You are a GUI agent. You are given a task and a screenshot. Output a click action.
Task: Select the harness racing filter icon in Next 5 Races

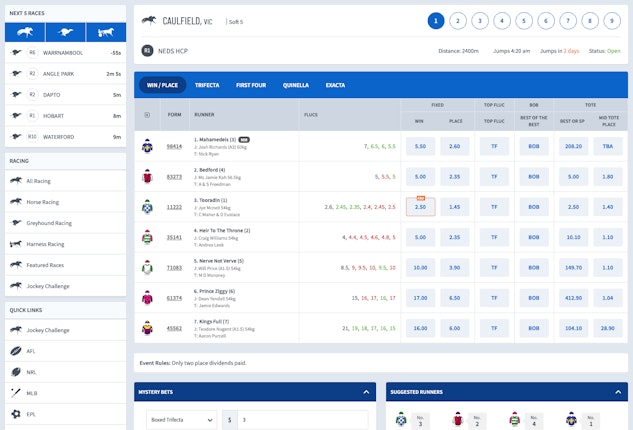pos(106,32)
